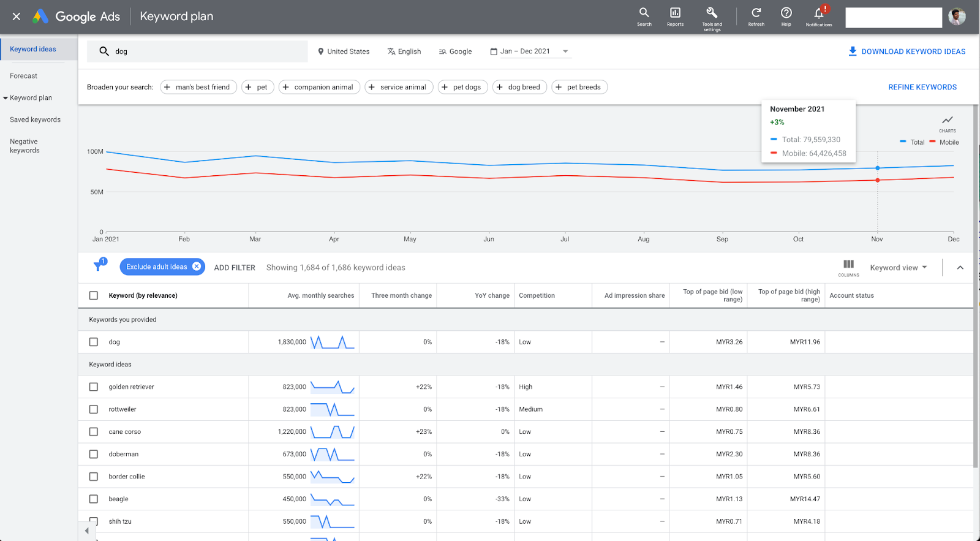Click Download Keyword Ideas
980x541 pixels.
[907, 51]
